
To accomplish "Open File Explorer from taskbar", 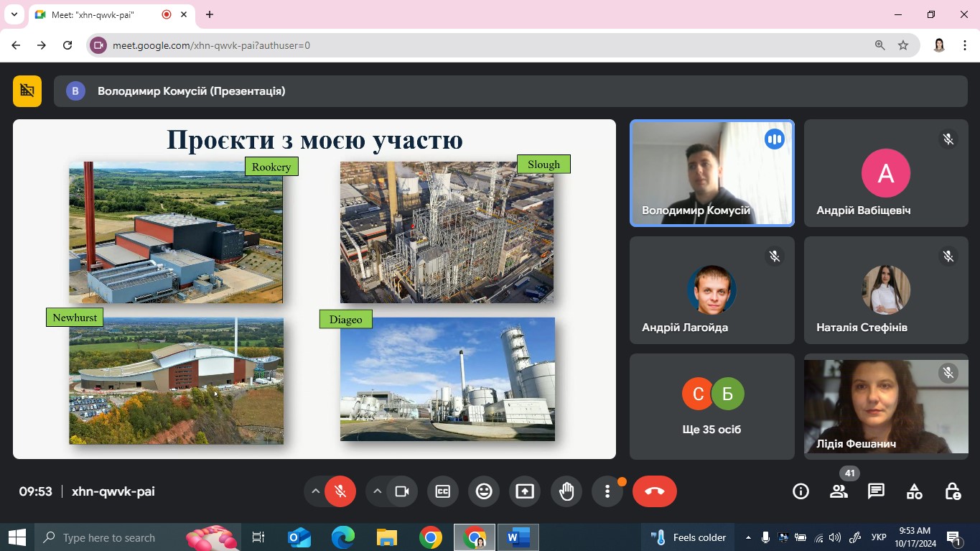I will 387,537.
